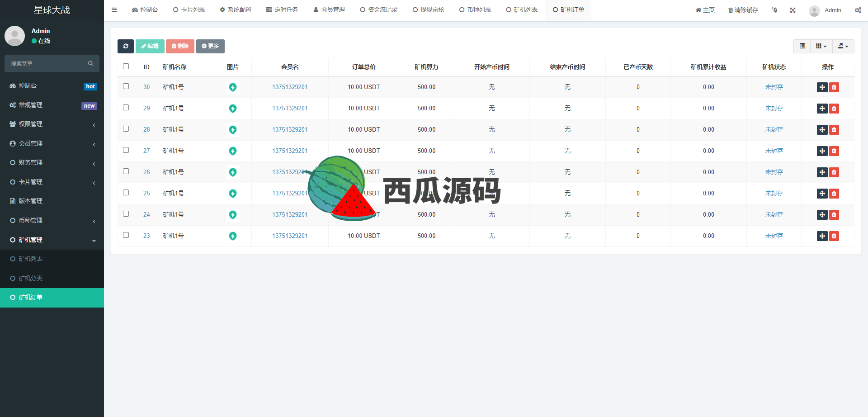
Task: Click the Admin avatar in top bar
Action: (814, 10)
